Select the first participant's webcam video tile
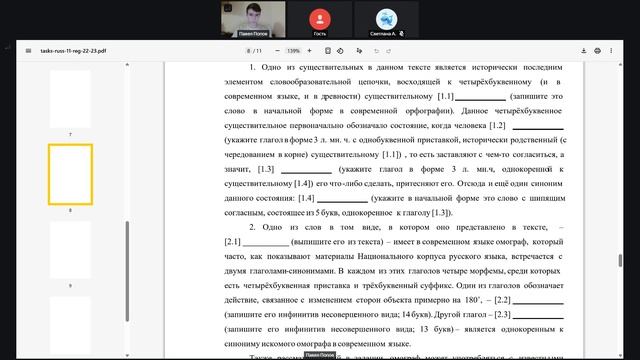This screenshot has height=360, width=640. 253,19
